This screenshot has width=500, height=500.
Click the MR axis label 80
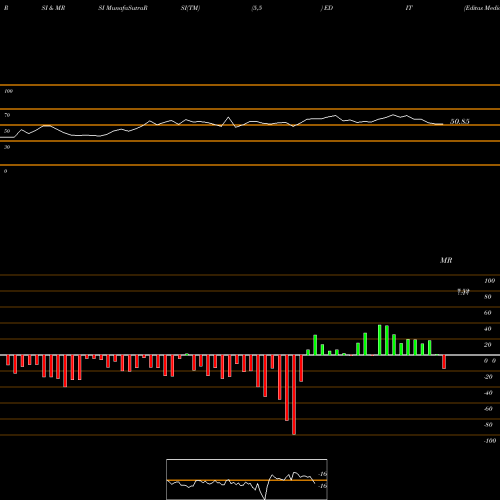(x=488, y=297)
